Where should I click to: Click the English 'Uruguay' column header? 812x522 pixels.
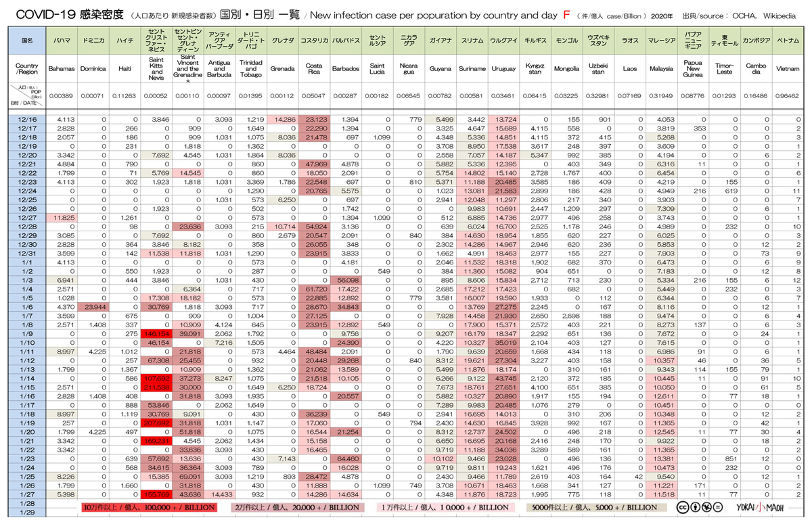pyautogui.click(x=503, y=69)
